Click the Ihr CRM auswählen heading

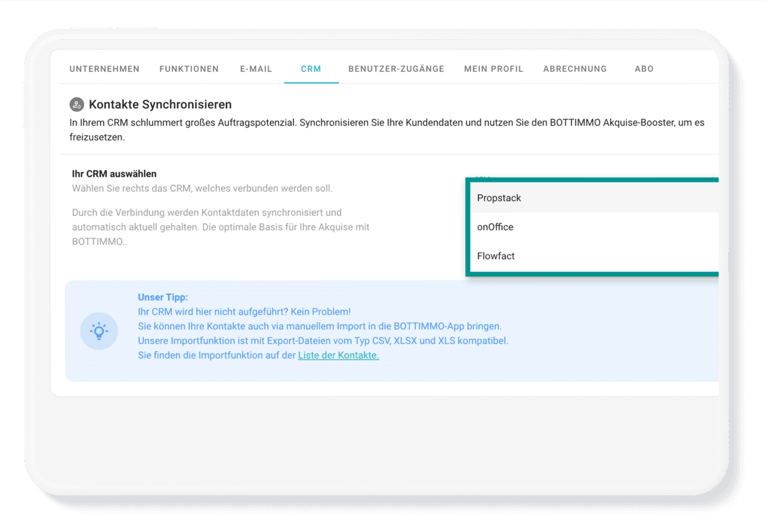pyautogui.click(x=114, y=174)
